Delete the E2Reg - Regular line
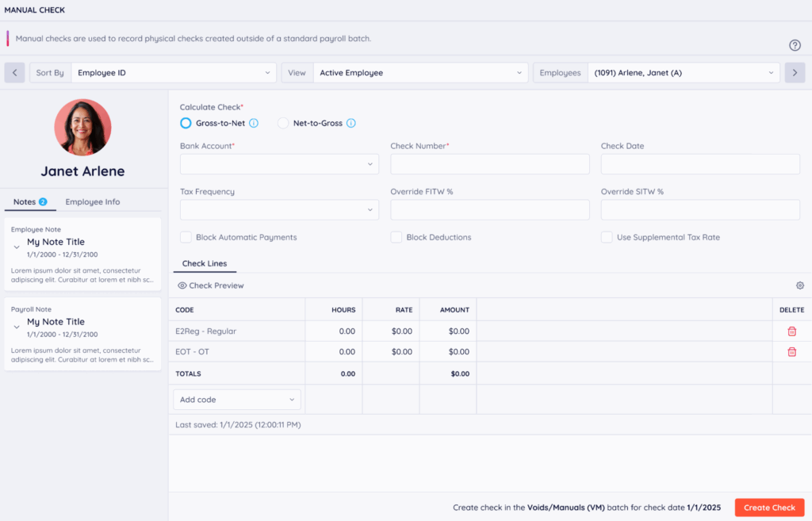The image size is (812, 521). 791,331
